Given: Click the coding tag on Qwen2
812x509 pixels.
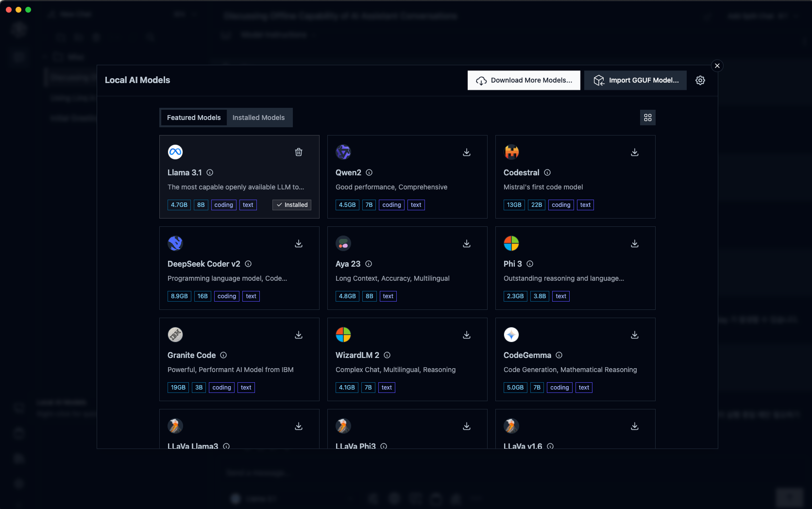Looking at the screenshot, I should click(x=391, y=205).
